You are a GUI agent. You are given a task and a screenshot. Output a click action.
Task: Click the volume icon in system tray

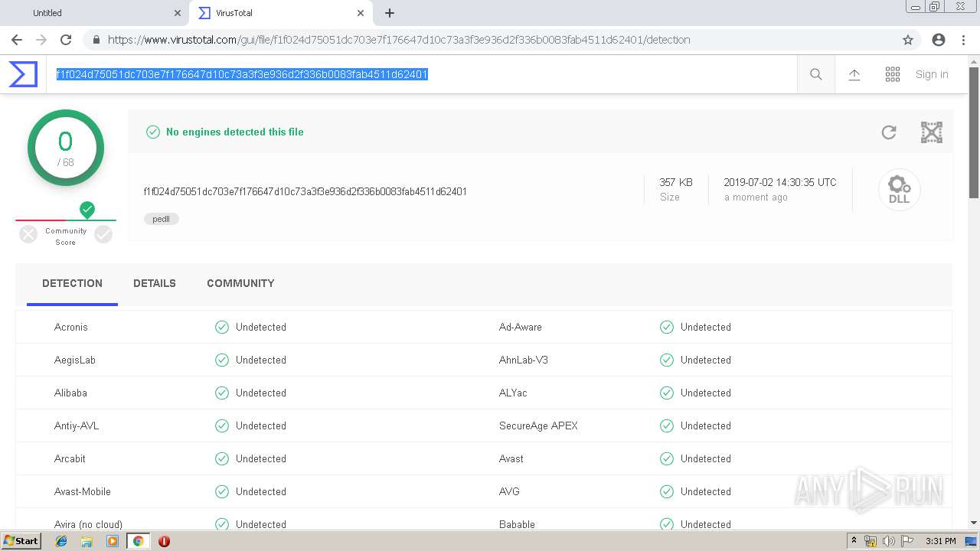(889, 541)
